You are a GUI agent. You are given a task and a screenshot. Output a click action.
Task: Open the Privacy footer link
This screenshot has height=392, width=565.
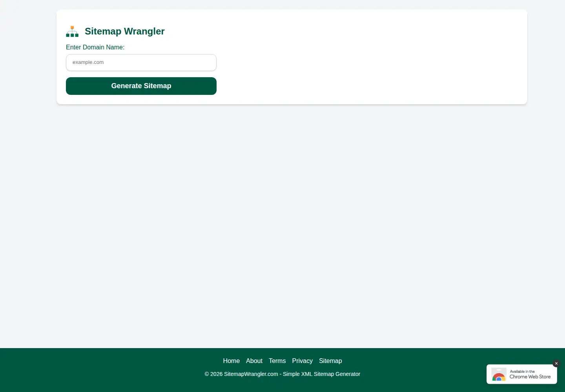click(302, 361)
